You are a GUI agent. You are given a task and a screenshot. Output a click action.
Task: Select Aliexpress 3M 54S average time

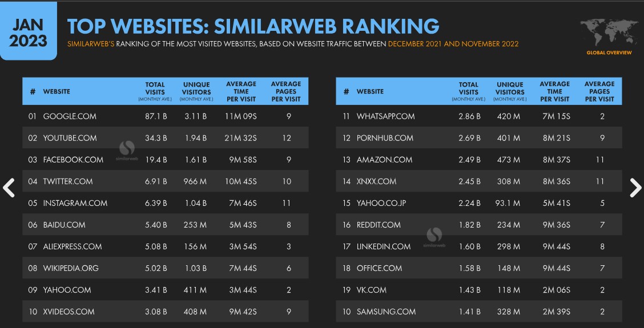click(243, 247)
